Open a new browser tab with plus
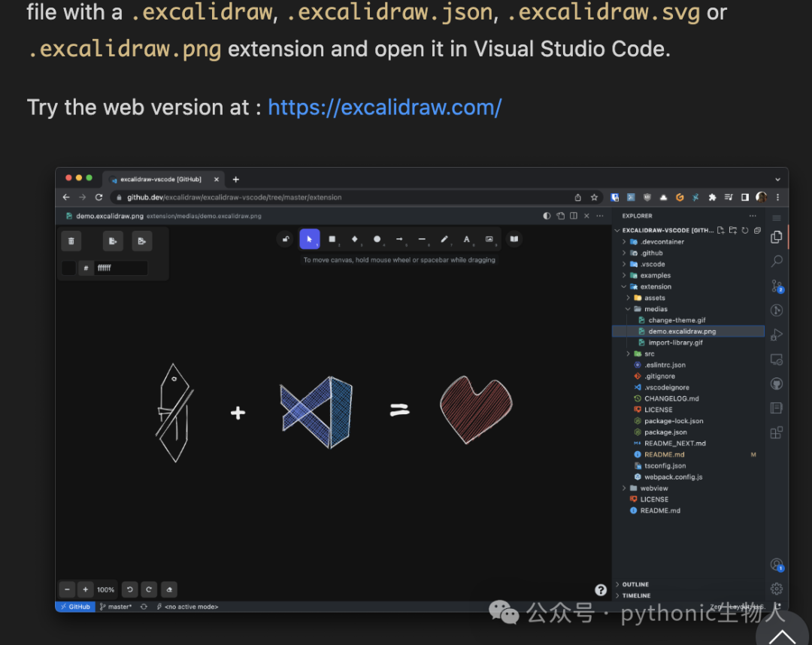812x645 pixels. tap(235, 180)
